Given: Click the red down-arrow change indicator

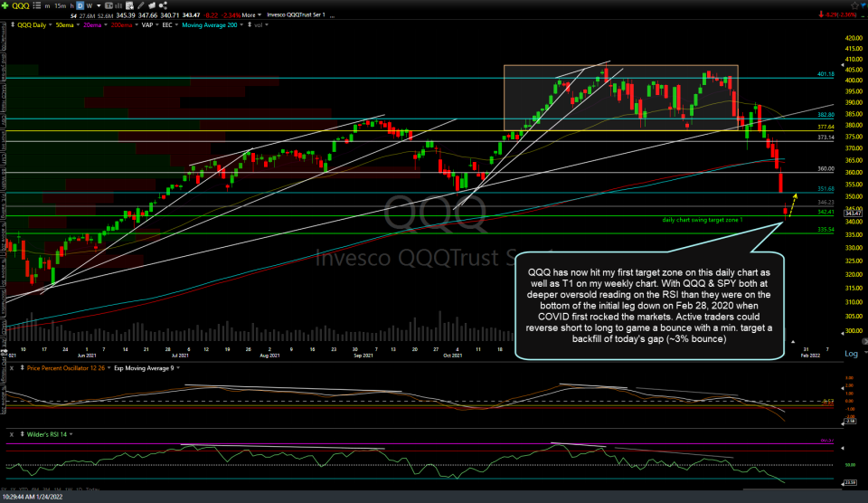Looking at the screenshot, I should point(821,15).
